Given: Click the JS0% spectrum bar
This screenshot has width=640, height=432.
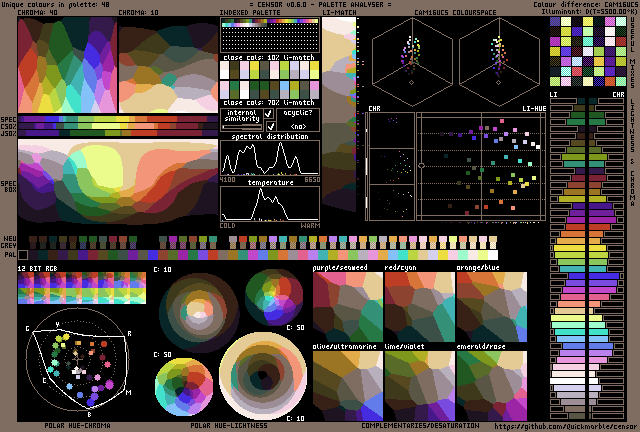Looking at the screenshot, I should (118, 133).
